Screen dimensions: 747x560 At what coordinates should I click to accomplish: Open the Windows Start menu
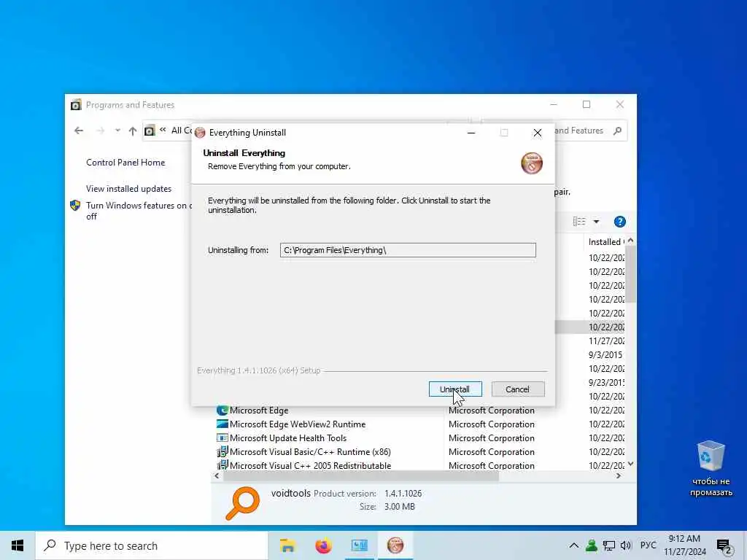coord(18,545)
